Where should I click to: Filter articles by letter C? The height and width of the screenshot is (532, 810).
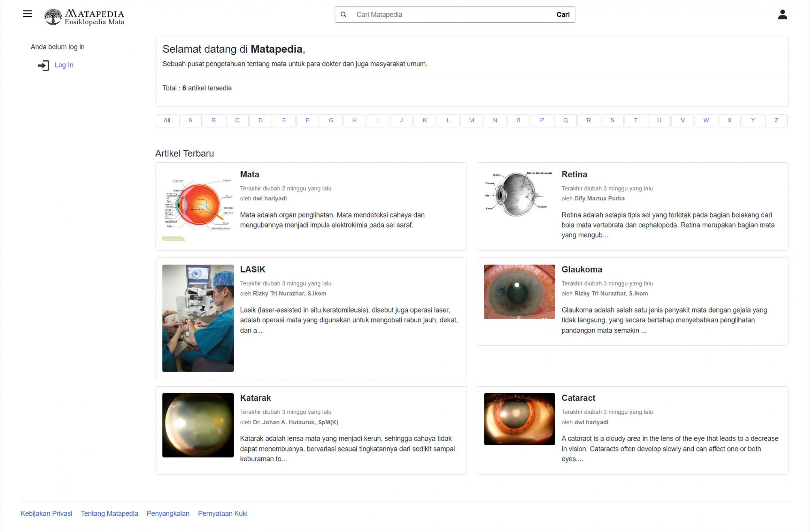pyautogui.click(x=237, y=121)
